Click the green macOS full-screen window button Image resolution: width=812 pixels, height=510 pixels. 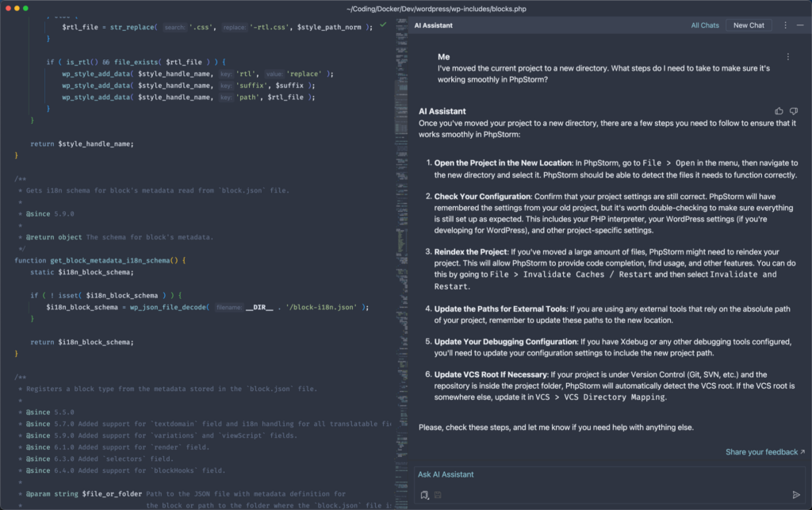click(x=25, y=8)
